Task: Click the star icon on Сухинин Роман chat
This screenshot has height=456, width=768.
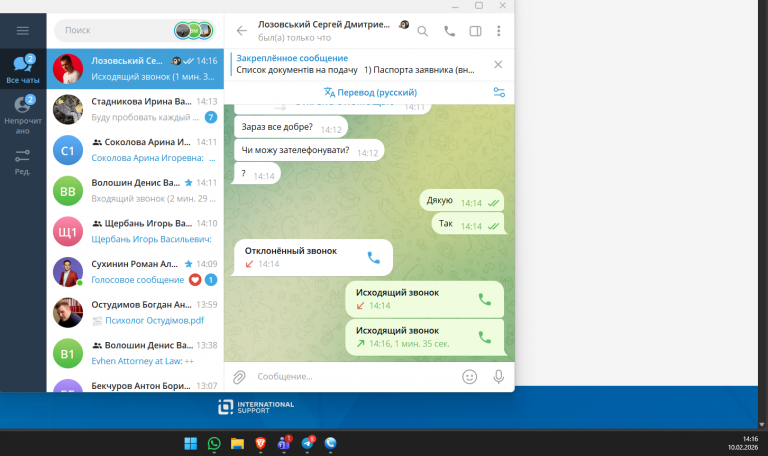Action: pos(189,264)
